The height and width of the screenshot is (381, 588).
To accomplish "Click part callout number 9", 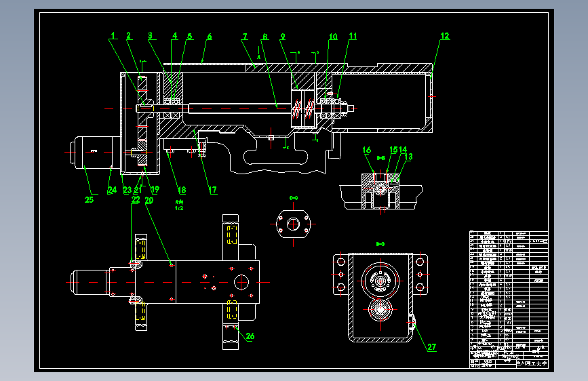I will click(x=283, y=37).
